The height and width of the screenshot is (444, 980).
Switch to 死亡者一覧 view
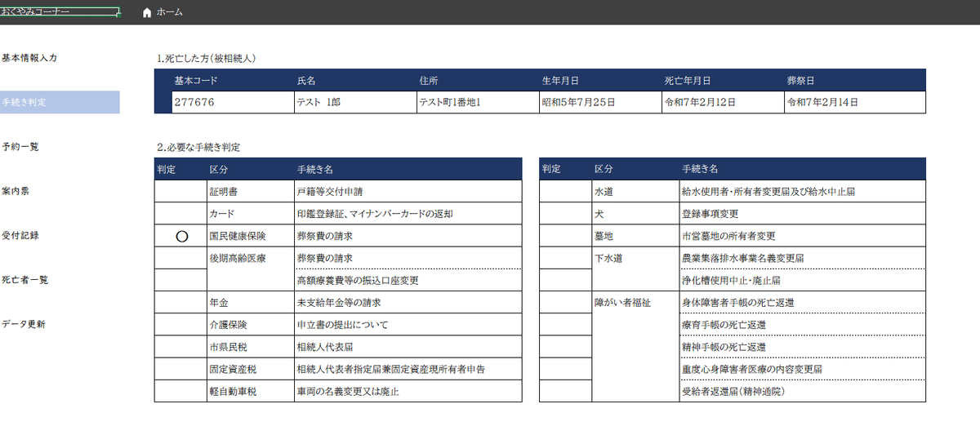[24, 279]
